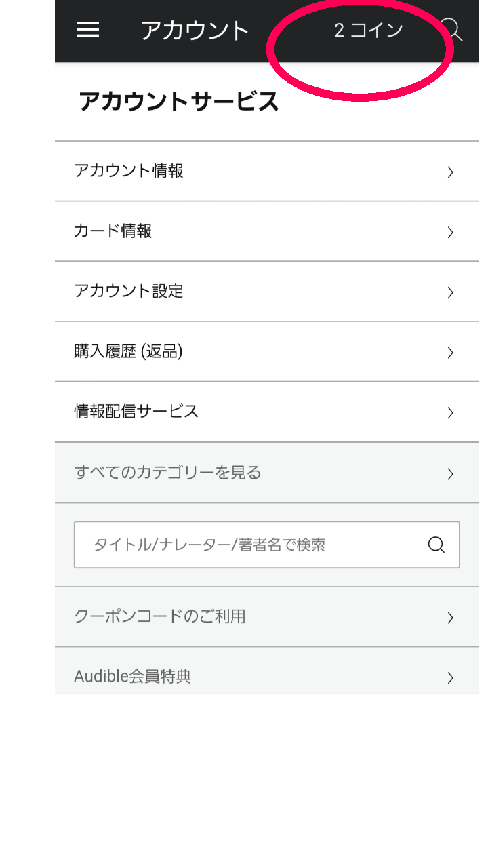Open 購入履歴 (返品) entry

click(x=128, y=351)
